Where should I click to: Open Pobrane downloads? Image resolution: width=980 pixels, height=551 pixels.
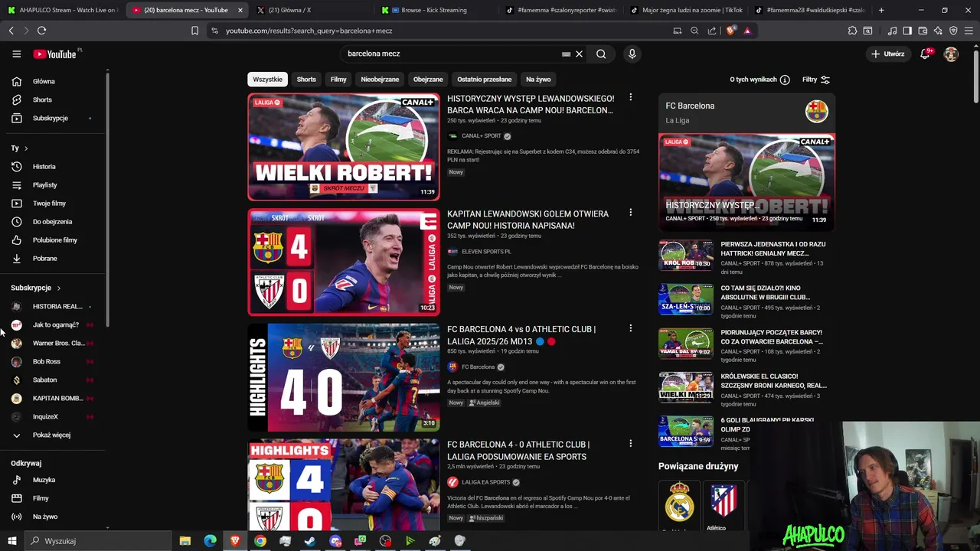54,258
